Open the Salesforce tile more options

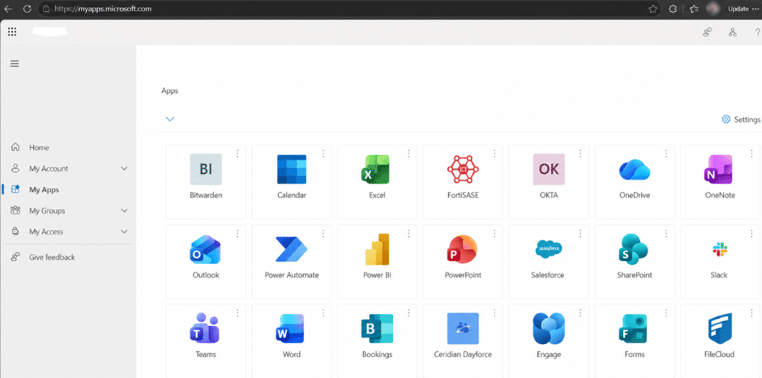[x=580, y=234]
